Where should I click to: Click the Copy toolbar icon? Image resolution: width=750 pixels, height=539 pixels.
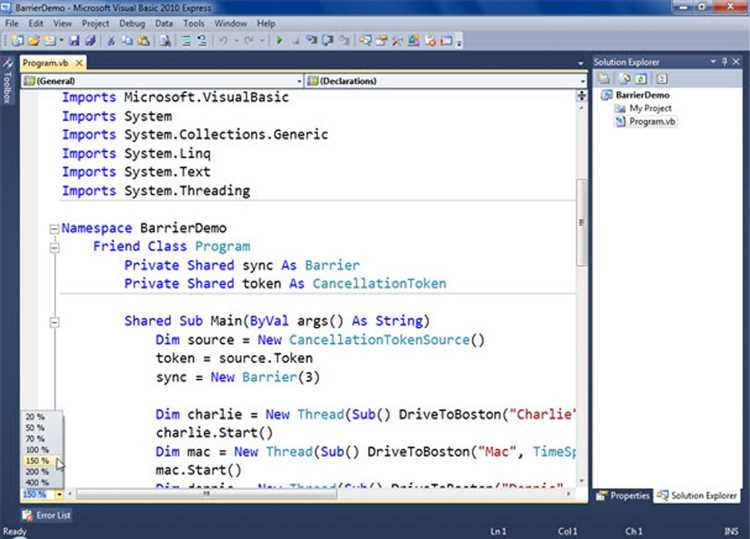tap(127, 41)
